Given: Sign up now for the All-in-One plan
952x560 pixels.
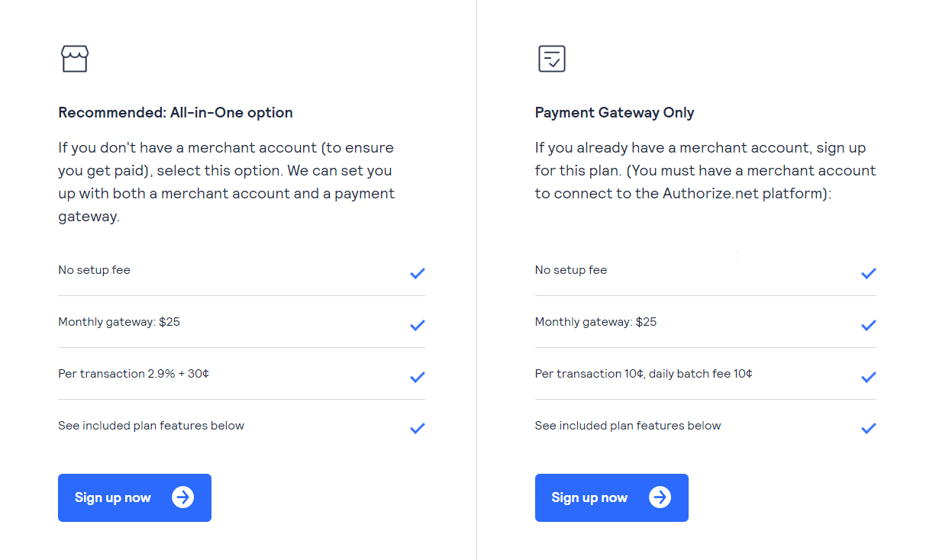Looking at the screenshot, I should [x=134, y=497].
